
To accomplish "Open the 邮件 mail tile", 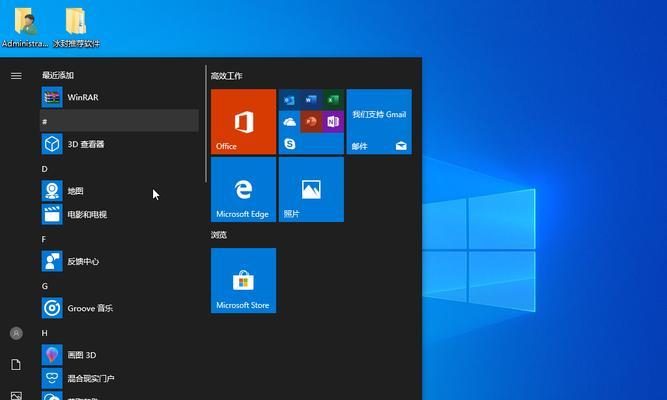I will tap(379, 122).
